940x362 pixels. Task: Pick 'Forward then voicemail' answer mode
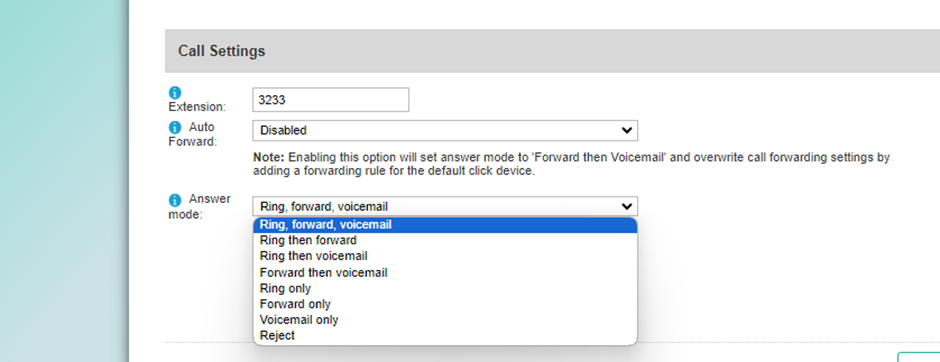click(x=445, y=273)
